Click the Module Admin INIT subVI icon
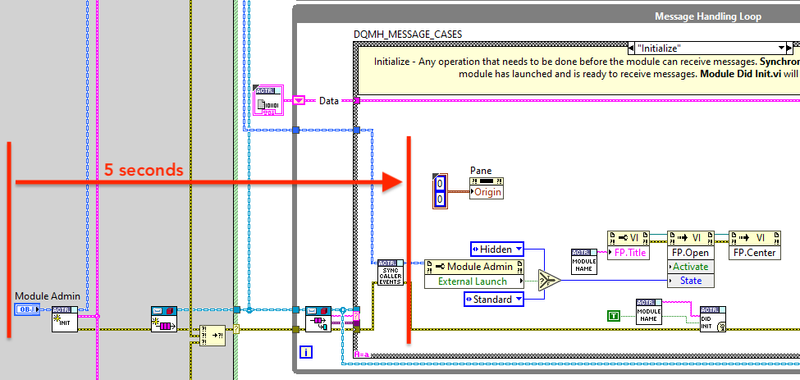Image resolution: width=800 pixels, height=380 pixels. [64, 319]
